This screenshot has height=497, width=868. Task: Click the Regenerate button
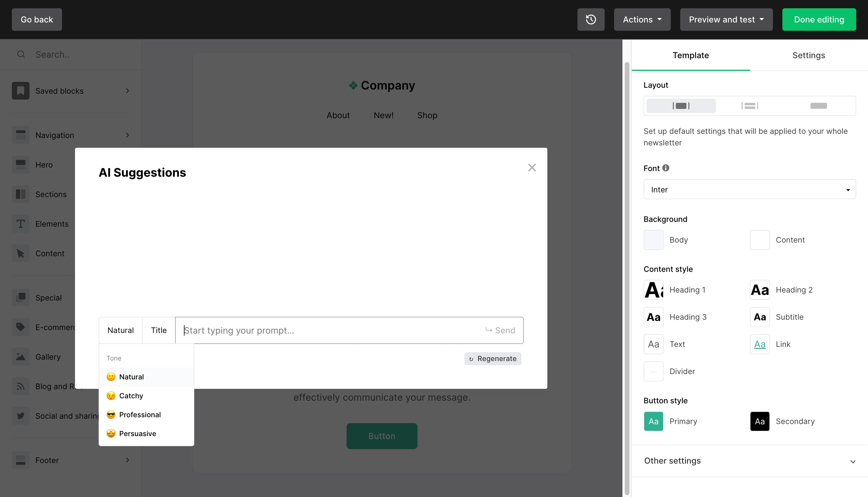click(x=492, y=359)
